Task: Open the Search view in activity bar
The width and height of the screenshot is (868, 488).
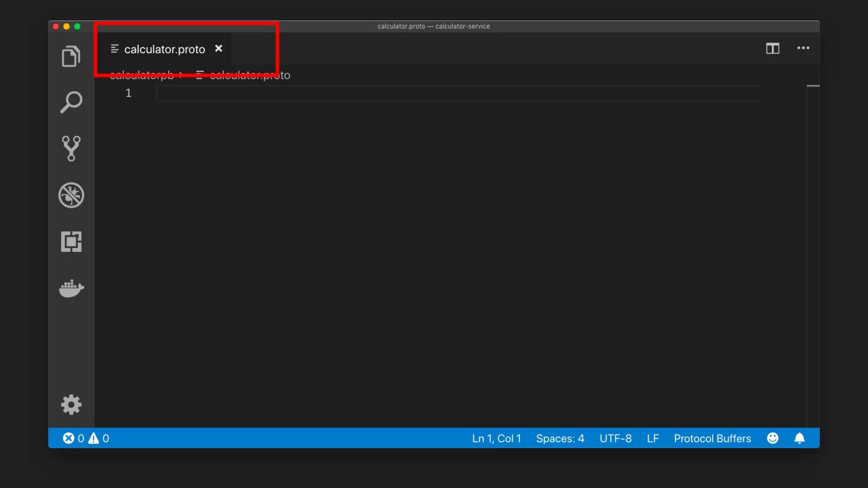Action: click(x=71, y=102)
